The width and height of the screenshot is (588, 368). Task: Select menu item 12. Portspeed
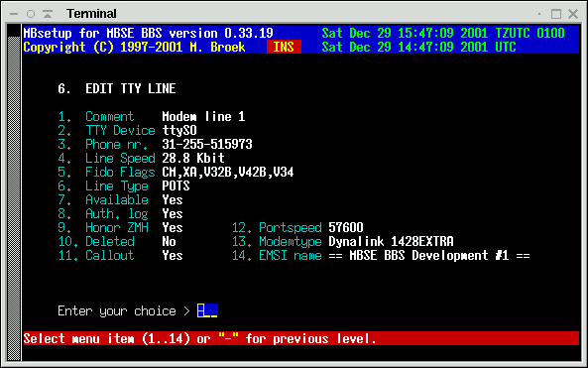(x=277, y=227)
